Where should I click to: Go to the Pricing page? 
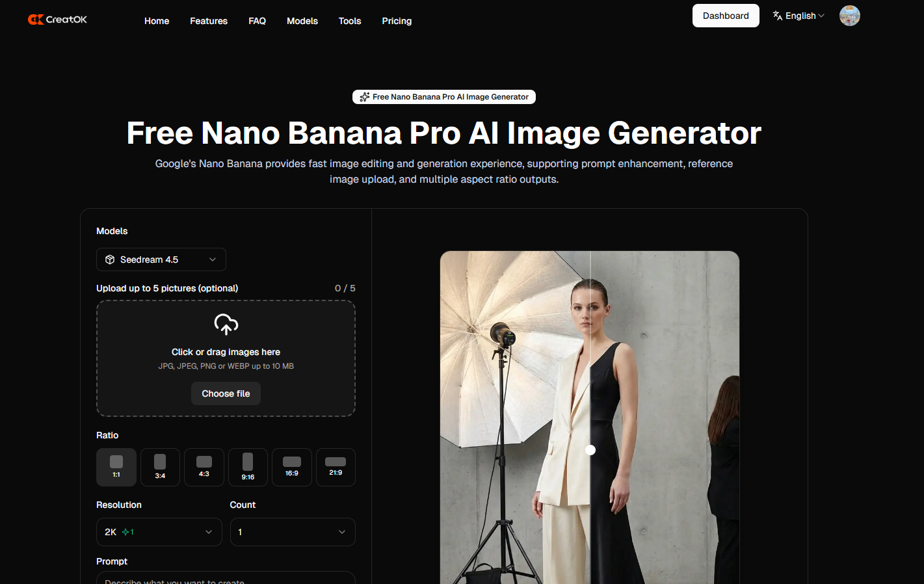pos(397,21)
